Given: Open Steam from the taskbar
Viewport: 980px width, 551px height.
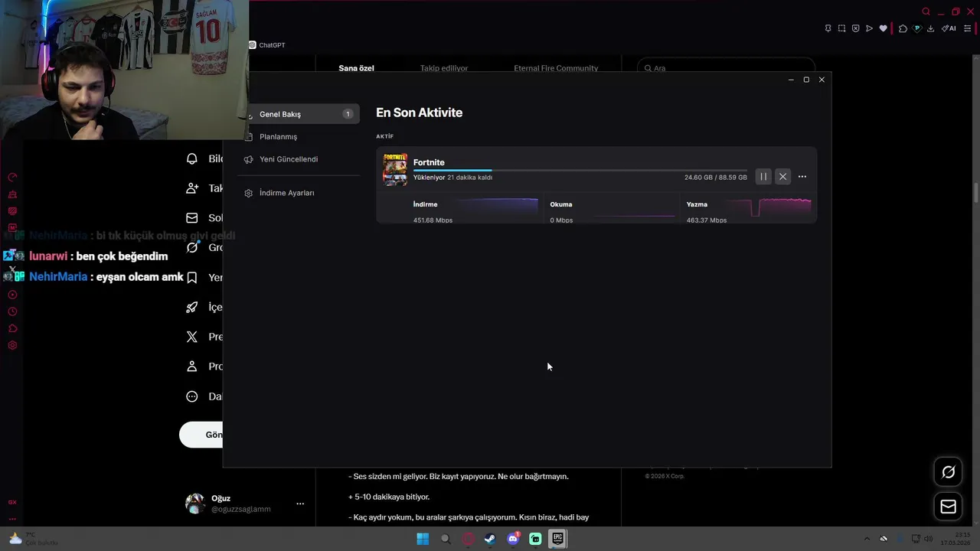Looking at the screenshot, I should coord(490,539).
